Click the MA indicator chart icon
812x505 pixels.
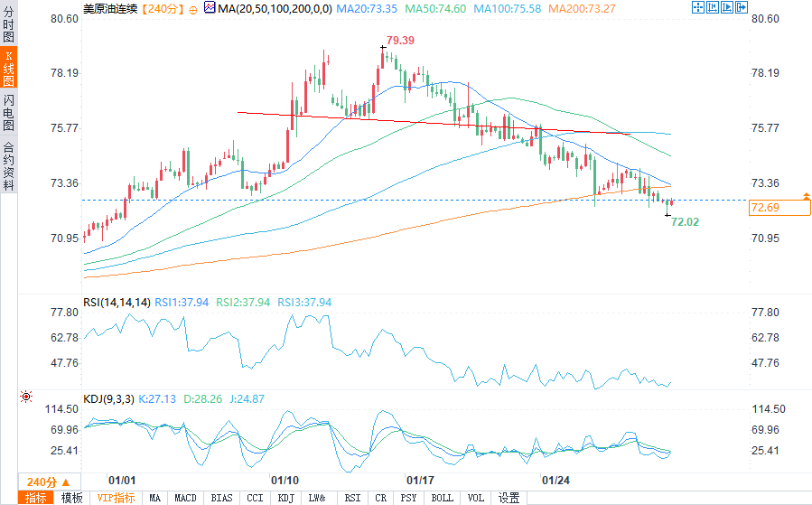point(210,8)
